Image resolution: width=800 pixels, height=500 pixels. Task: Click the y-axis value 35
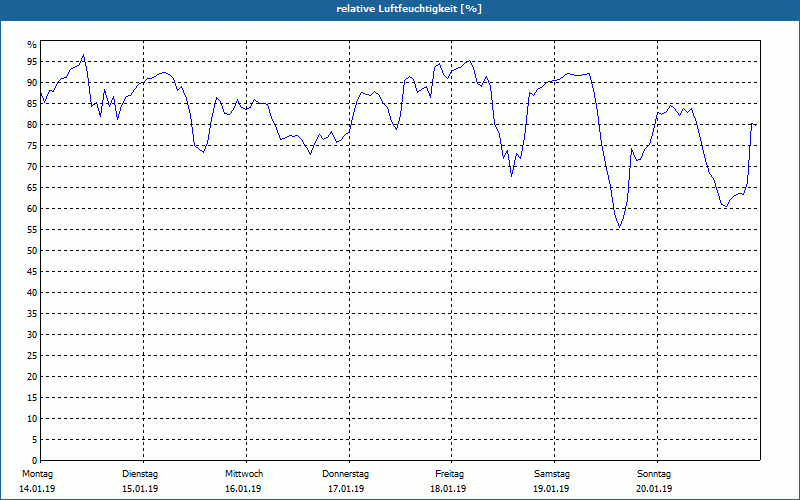32,314
